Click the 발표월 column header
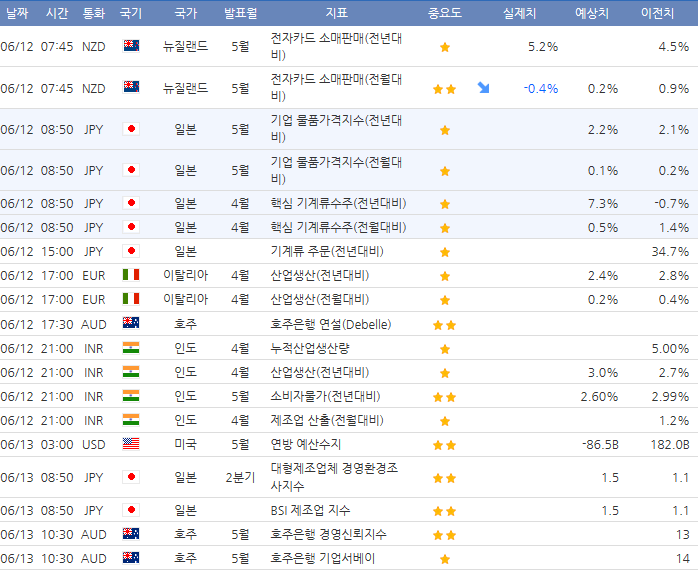The image size is (698, 573). [x=241, y=13]
